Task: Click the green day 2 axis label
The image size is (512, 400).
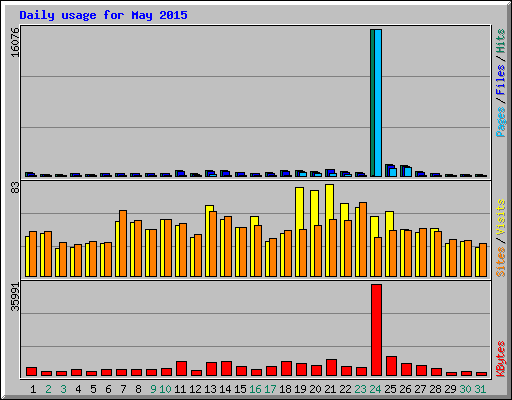Action: pos(48,389)
